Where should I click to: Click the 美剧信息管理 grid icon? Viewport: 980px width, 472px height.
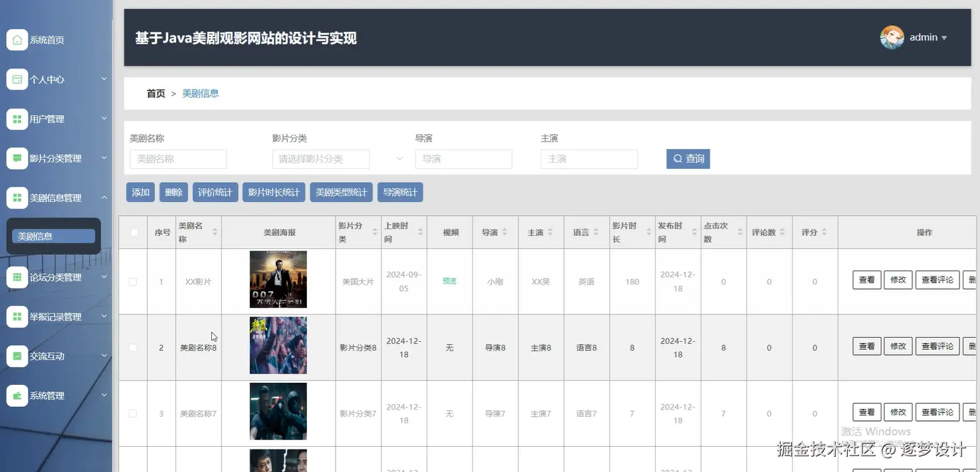point(17,197)
